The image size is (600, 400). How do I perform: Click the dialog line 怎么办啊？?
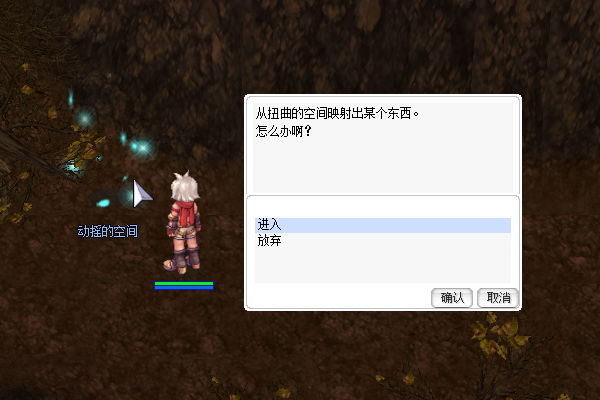point(284,132)
